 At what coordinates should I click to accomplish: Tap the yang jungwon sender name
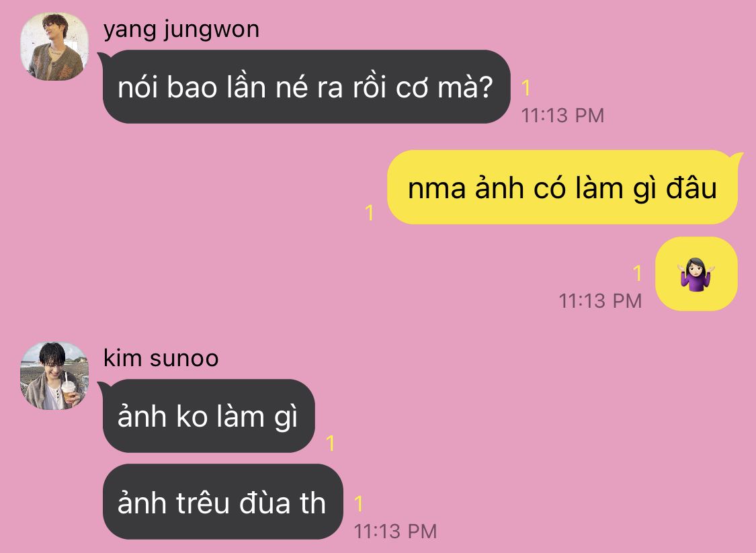[181, 30]
